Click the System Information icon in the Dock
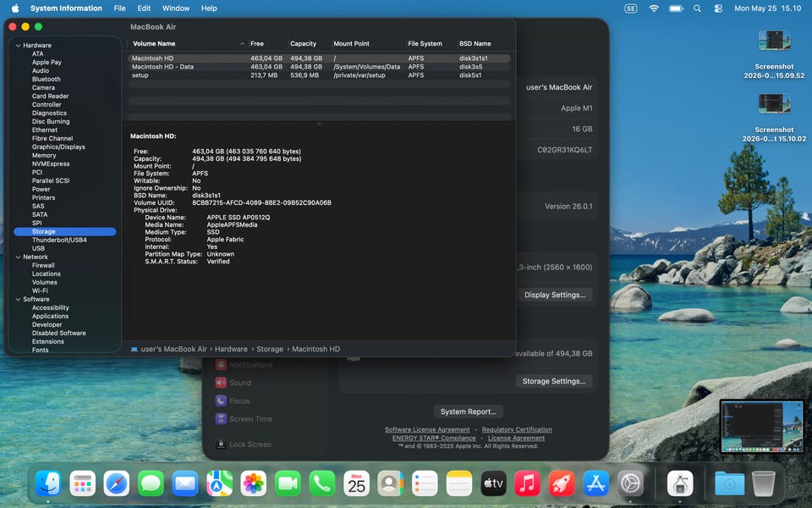 pos(680,483)
